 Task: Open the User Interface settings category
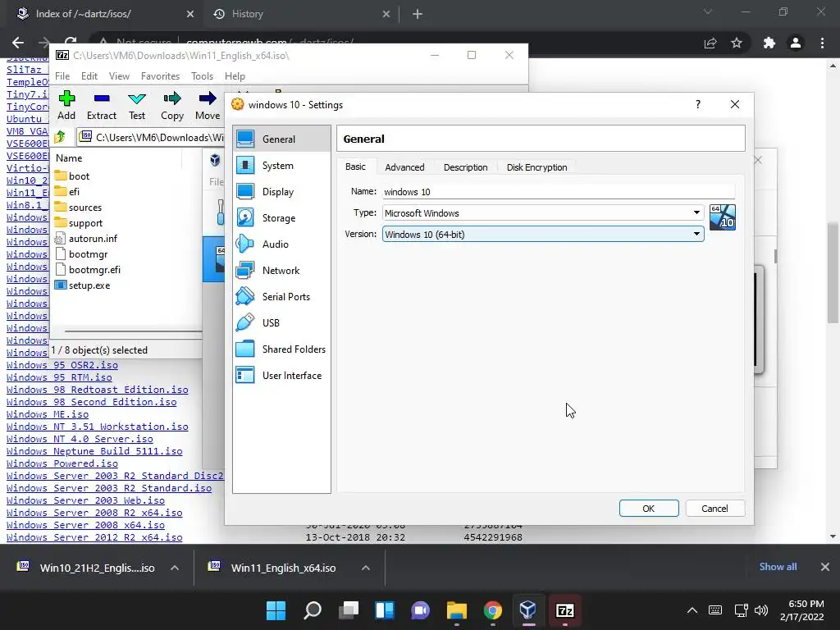[282, 376]
